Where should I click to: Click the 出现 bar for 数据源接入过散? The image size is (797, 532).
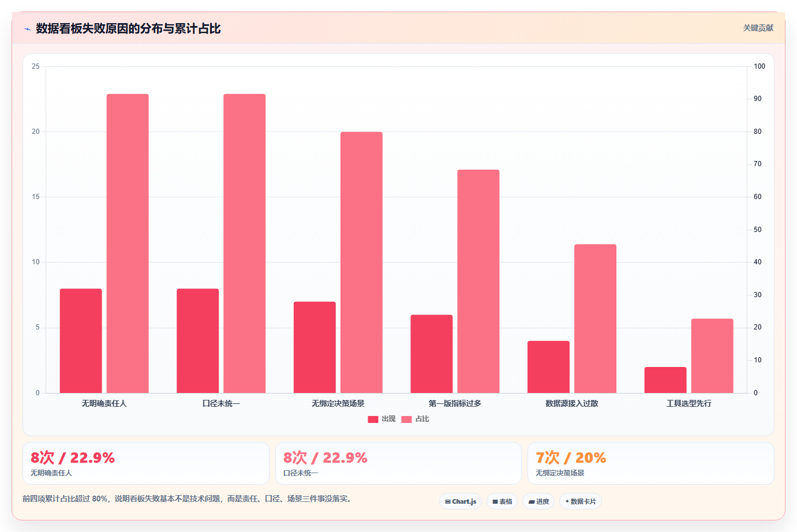548,367
